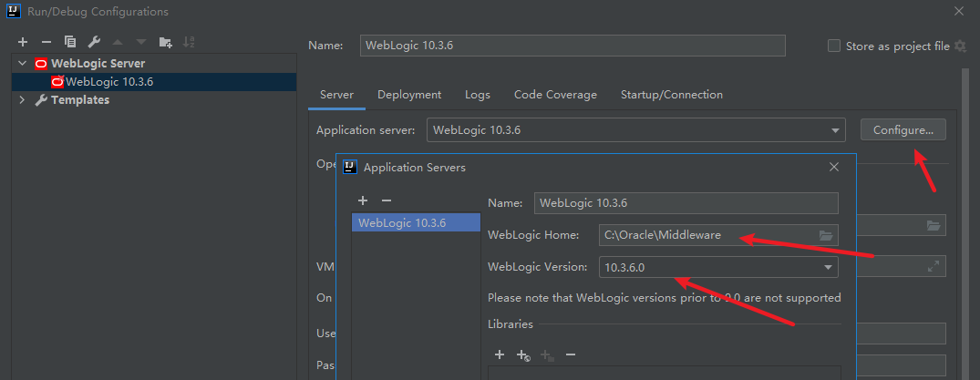The image size is (980, 380).
Task: Expand the Templates tree node
Action: 23,100
